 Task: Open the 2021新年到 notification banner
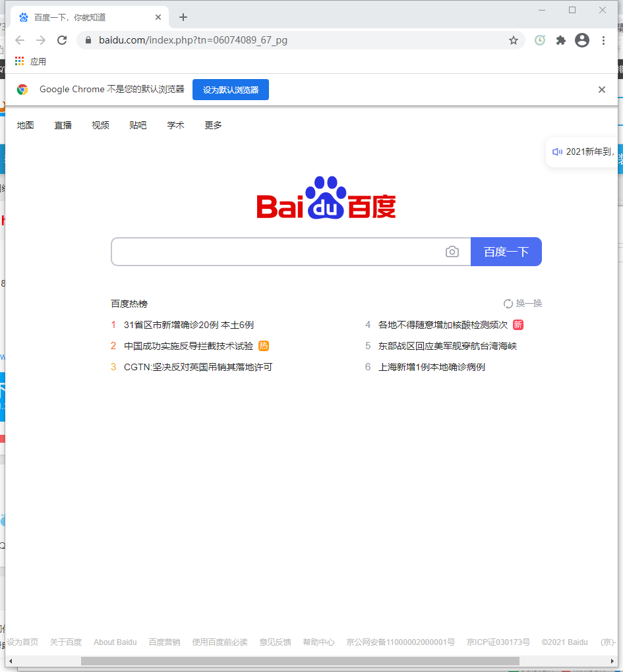click(x=583, y=152)
